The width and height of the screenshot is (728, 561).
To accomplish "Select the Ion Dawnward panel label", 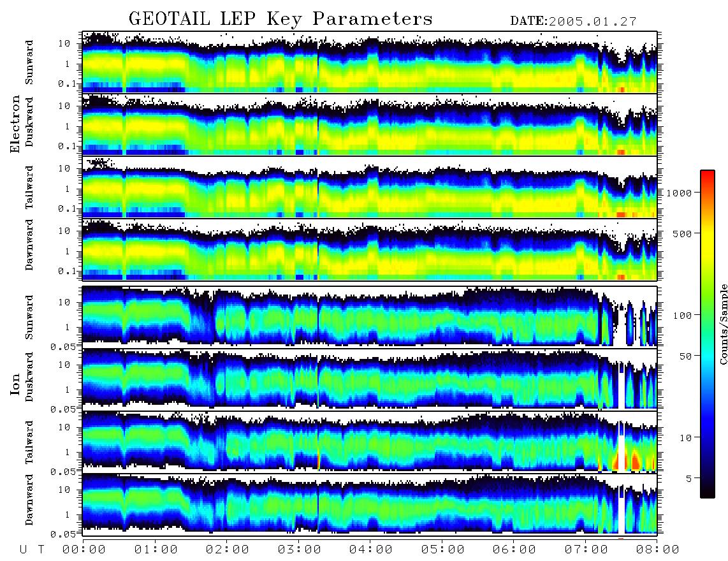I will tap(29, 500).
